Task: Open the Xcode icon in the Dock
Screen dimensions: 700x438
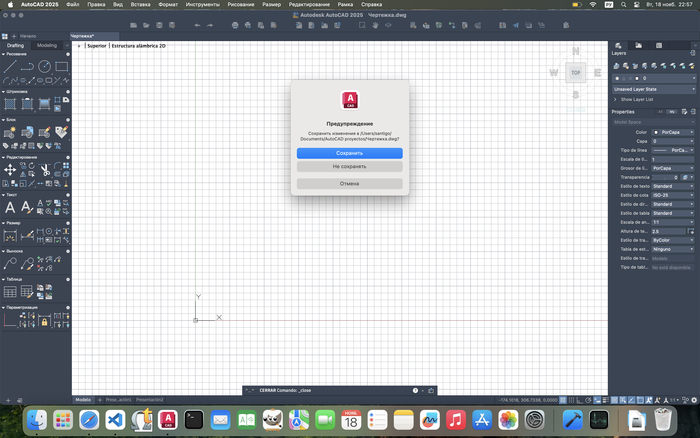Action: (574, 421)
